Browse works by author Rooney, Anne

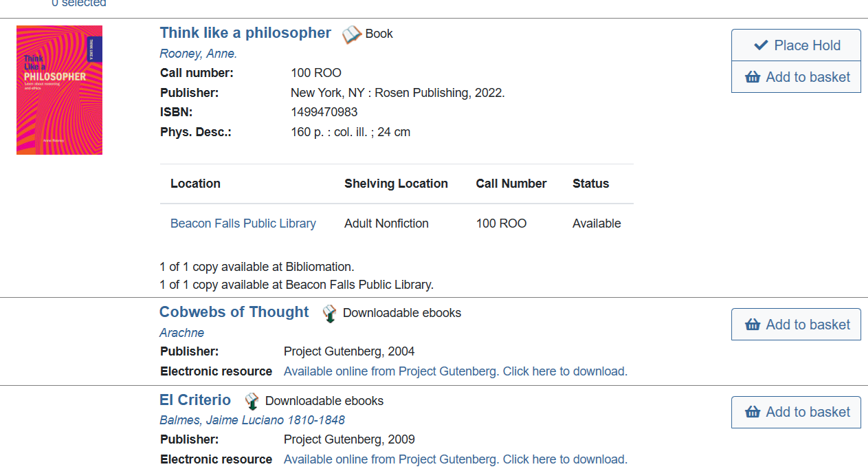198,54
